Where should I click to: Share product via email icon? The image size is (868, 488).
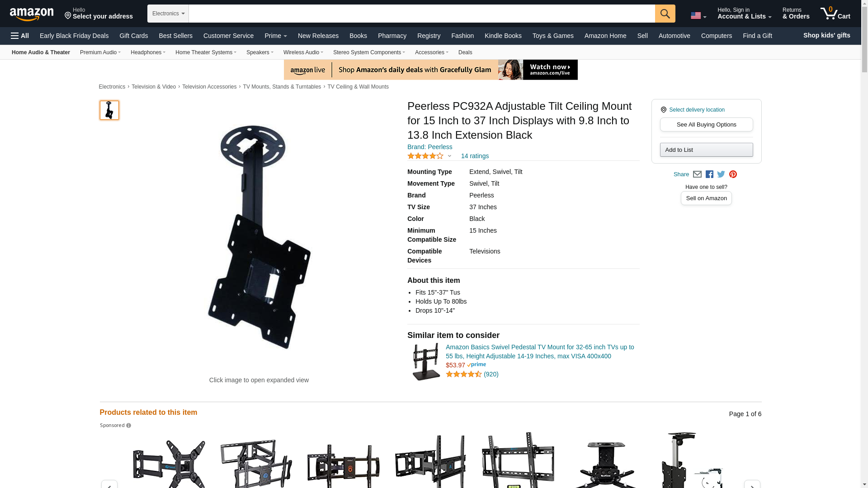click(x=697, y=174)
